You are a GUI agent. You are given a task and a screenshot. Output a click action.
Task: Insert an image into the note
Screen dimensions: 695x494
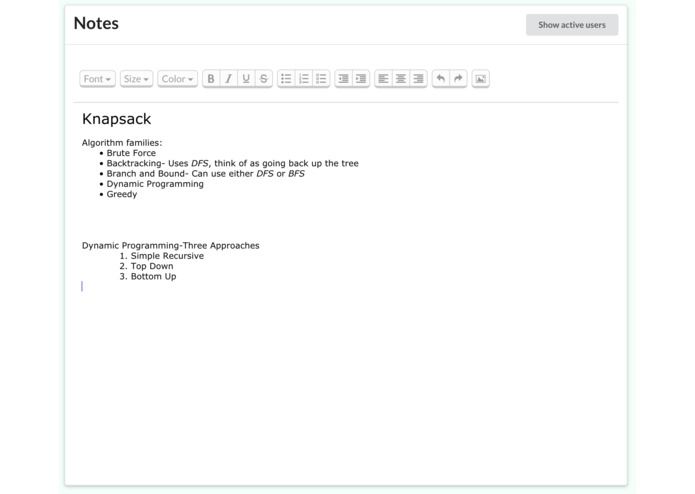480,79
